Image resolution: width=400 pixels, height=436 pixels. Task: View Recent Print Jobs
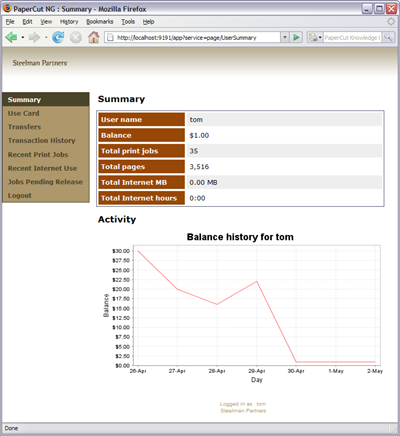click(38, 155)
